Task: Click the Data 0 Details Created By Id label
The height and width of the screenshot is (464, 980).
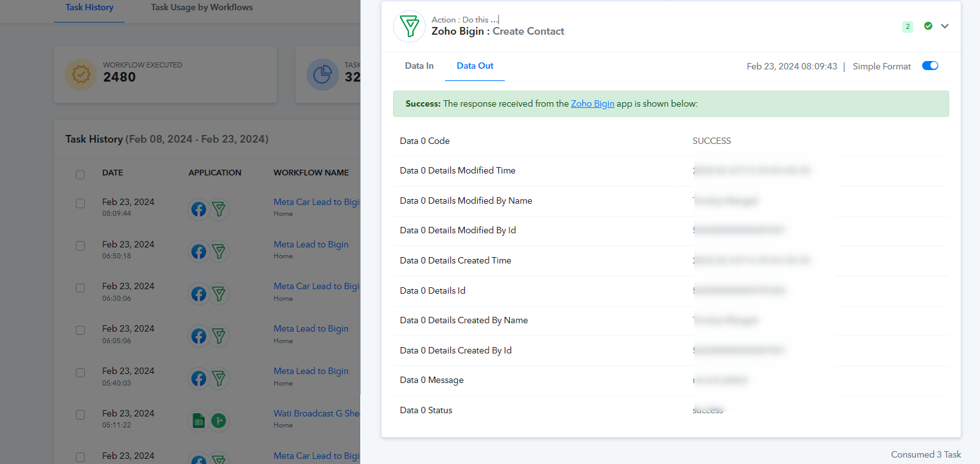Action: pyautogui.click(x=456, y=350)
